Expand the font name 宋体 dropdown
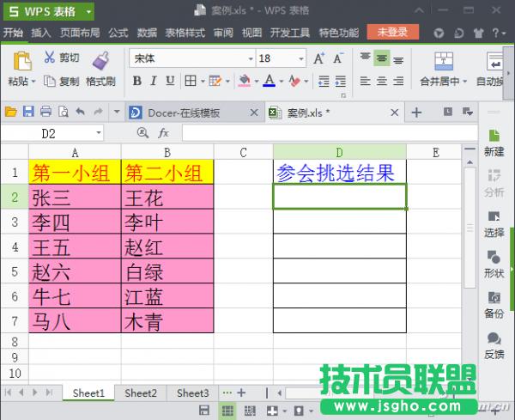The height and width of the screenshot is (420, 515). tap(250, 59)
